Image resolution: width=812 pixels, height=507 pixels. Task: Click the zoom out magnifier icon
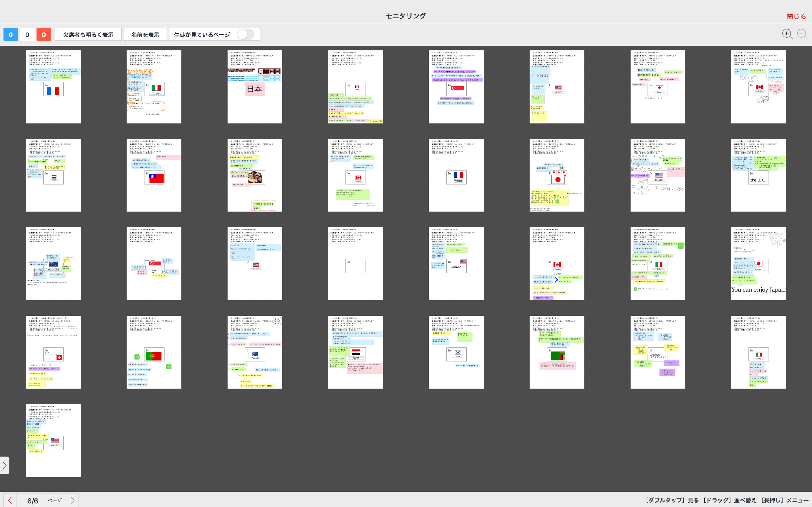coord(802,34)
